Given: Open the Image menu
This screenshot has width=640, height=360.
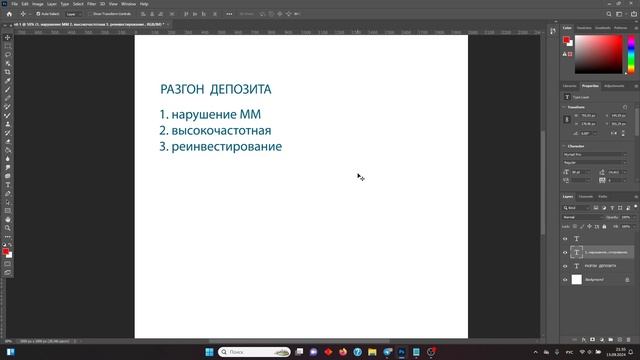Looking at the screenshot, I should pos(37,4).
